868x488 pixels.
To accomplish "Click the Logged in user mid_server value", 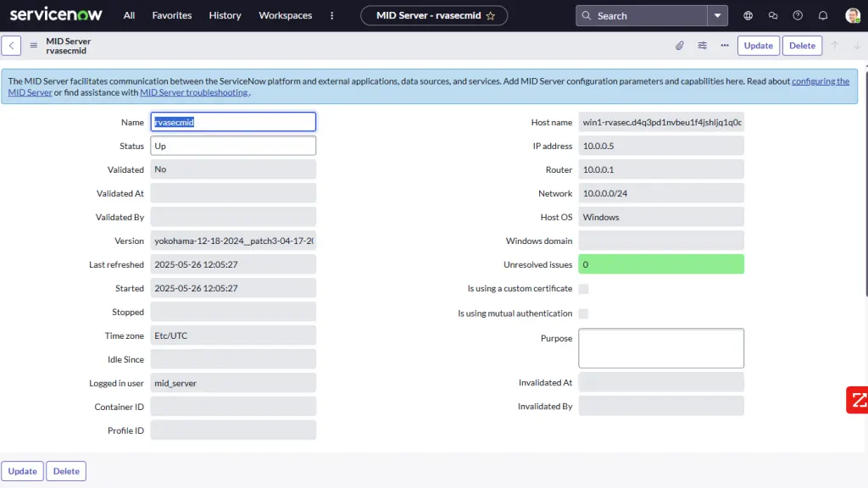I will (233, 383).
